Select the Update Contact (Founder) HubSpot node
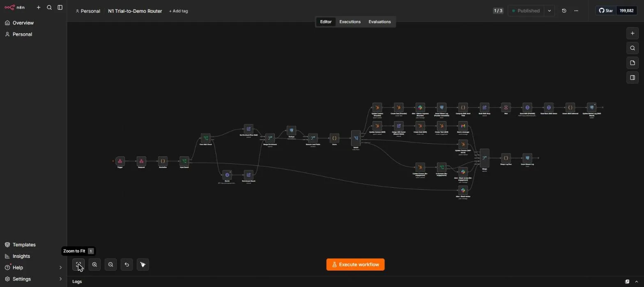The height and width of the screenshot is (287, 644). point(377,108)
